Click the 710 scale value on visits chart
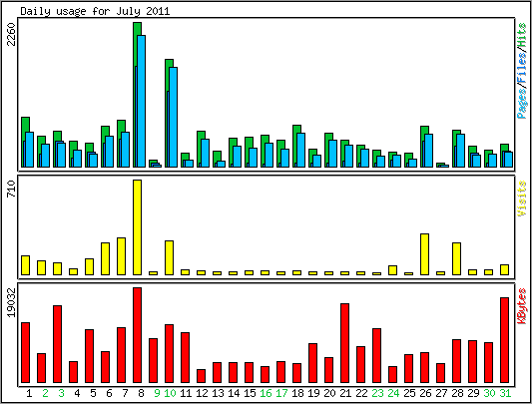 (12, 189)
